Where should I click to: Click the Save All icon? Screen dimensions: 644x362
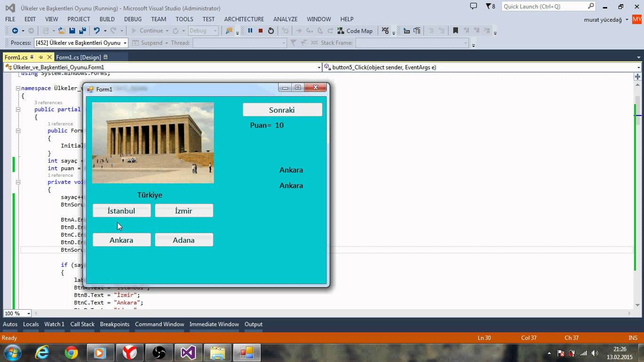[82, 31]
